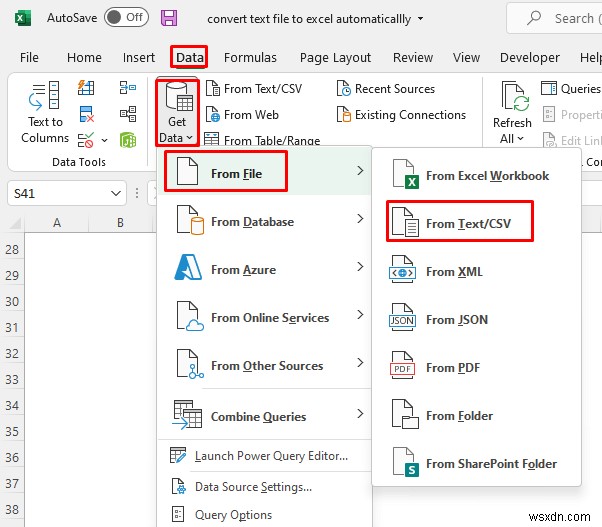The image size is (602, 527).
Task: Choose From SharePoint Folder in the submenu
Action: click(x=476, y=464)
